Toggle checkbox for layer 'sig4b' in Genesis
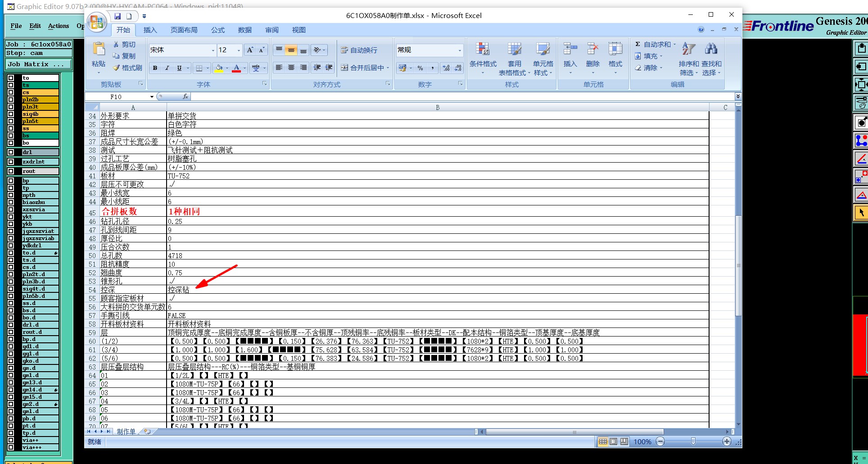The height and width of the screenshot is (464, 868). coord(11,114)
